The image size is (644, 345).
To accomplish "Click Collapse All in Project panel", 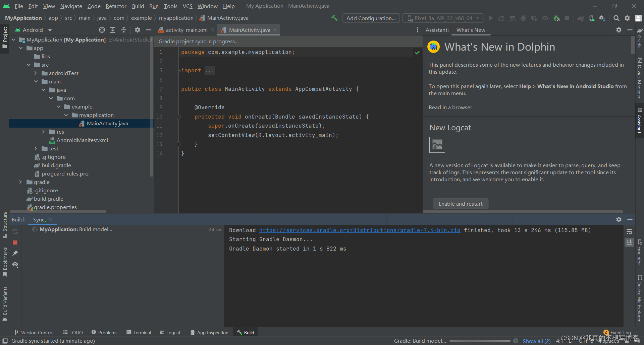I will pos(124,30).
